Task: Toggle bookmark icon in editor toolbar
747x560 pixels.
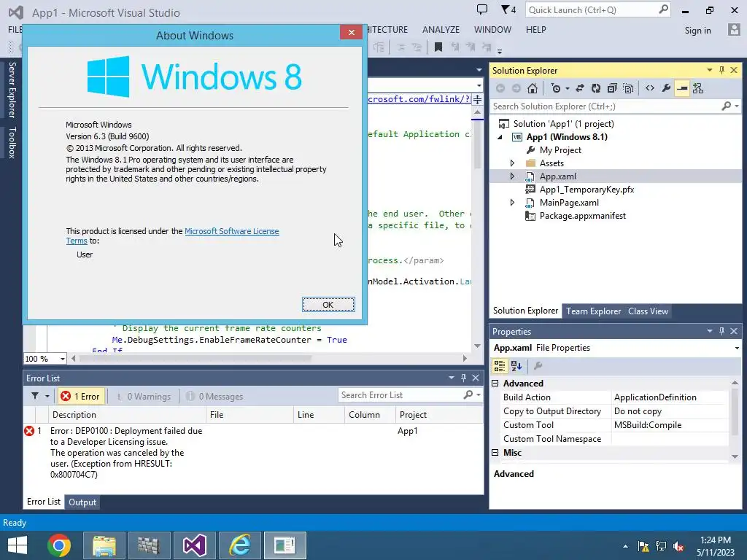Action: [x=438, y=47]
